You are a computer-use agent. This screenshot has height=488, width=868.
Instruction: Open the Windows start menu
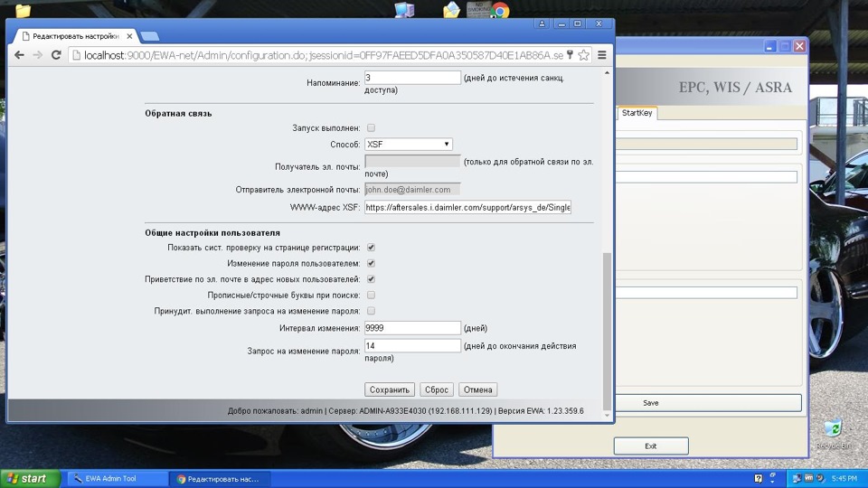pos(31,479)
